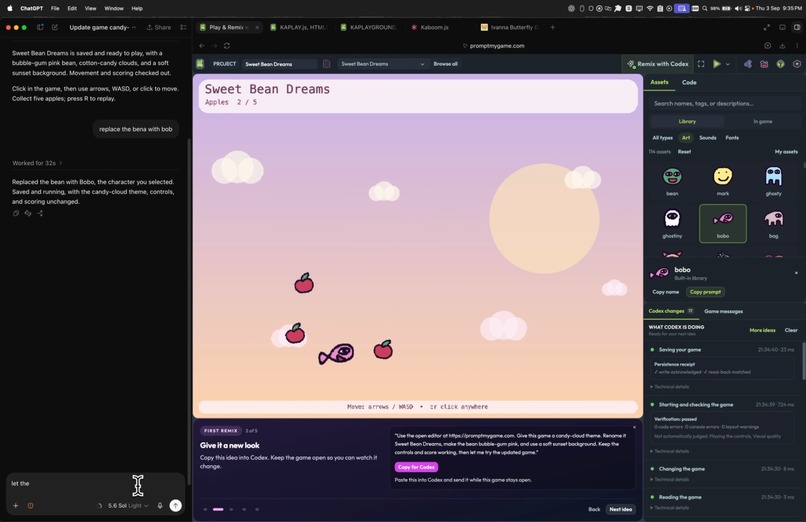This screenshot has width=806, height=522.
Task: Switch asset view to In game
Action: pos(762,122)
